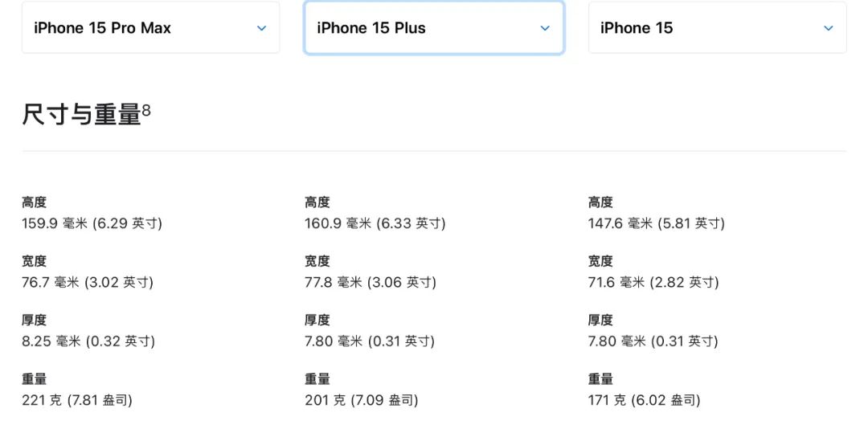
Task: Click the chevron arrow beside iPhone 15 Plus
Action: (545, 28)
